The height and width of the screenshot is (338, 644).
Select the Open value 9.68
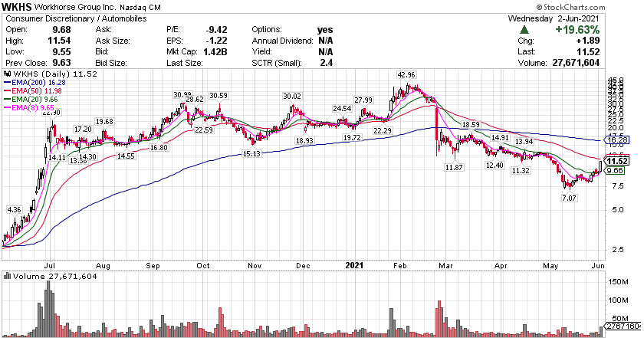pos(61,30)
